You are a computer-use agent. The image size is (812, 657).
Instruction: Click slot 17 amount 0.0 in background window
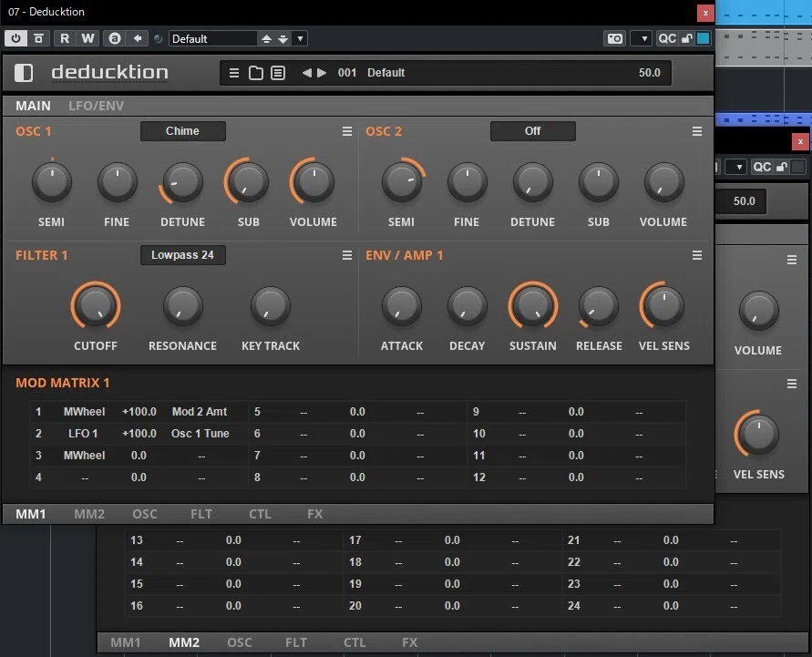[x=452, y=540]
